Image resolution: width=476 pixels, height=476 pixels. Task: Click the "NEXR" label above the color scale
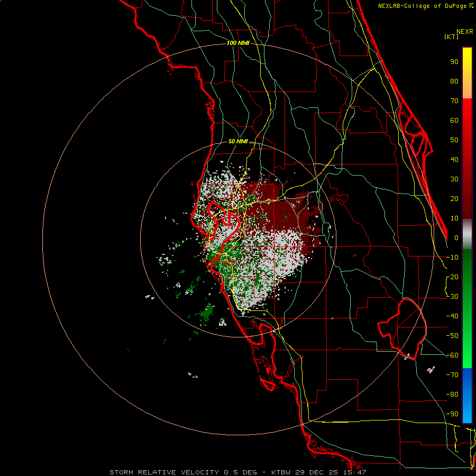(465, 32)
